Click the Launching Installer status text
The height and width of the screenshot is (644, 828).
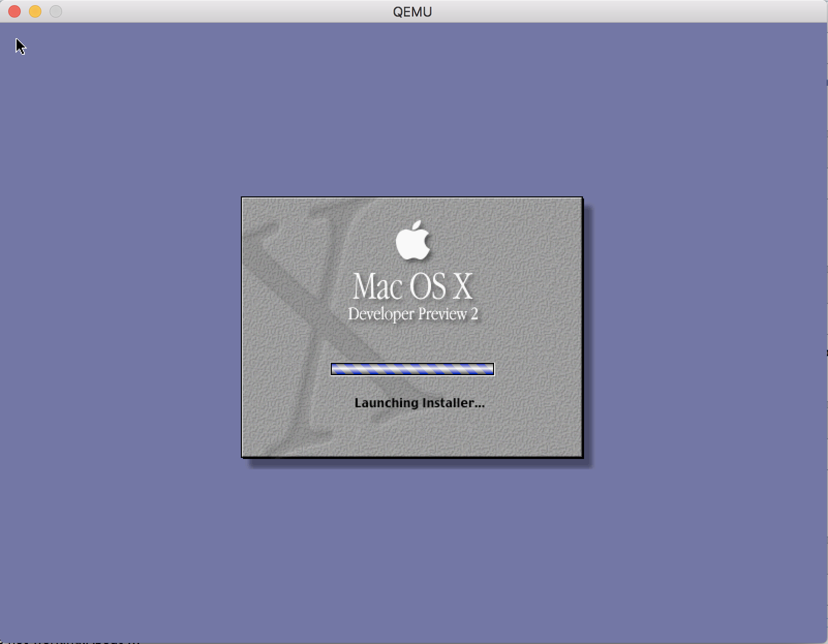[419, 403]
